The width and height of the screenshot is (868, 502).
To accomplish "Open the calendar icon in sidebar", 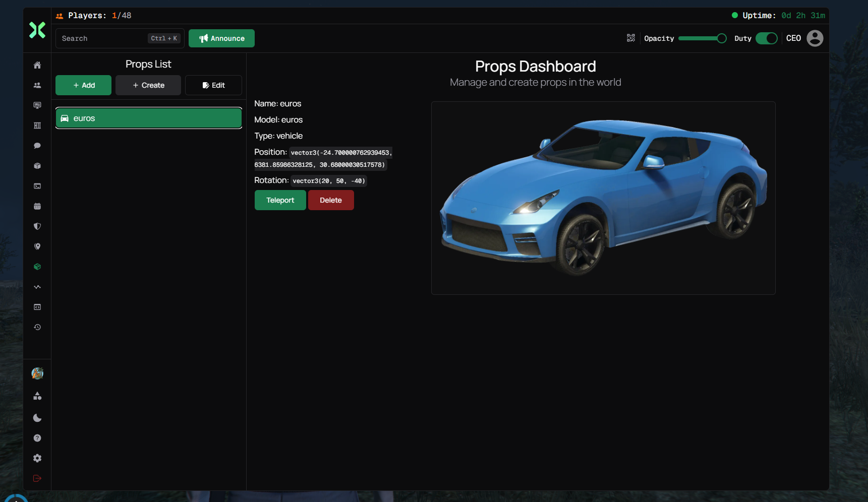I will (37, 206).
